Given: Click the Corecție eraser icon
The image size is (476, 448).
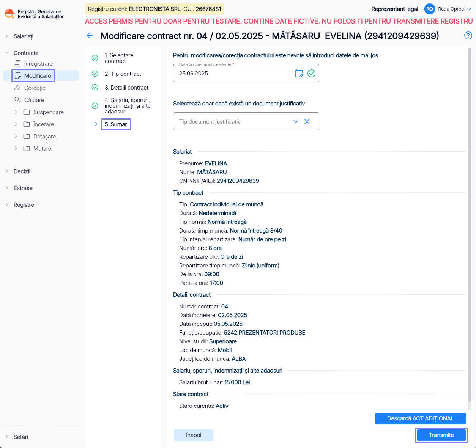Looking at the screenshot, I should pos(17,88).
